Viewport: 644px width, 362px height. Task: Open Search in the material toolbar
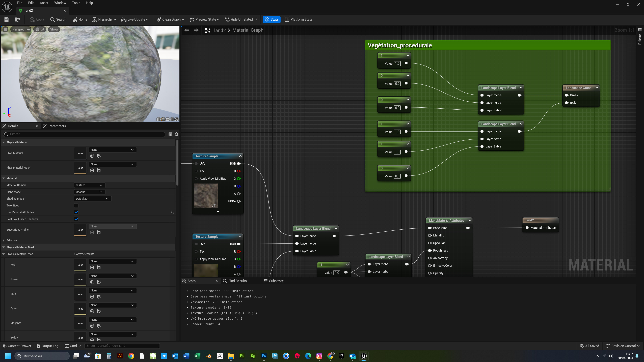58,19
